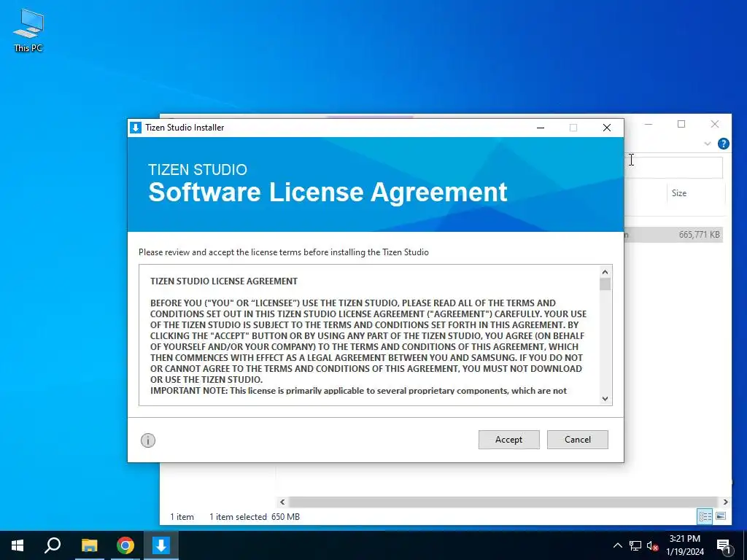
Task: Click the muted volume tray icon
Action: pyautogui.click(x=652, y=545)
